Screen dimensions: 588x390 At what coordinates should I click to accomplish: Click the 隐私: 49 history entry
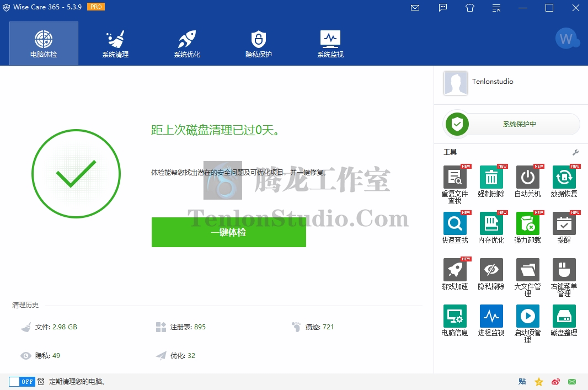[x=40, y=355]
